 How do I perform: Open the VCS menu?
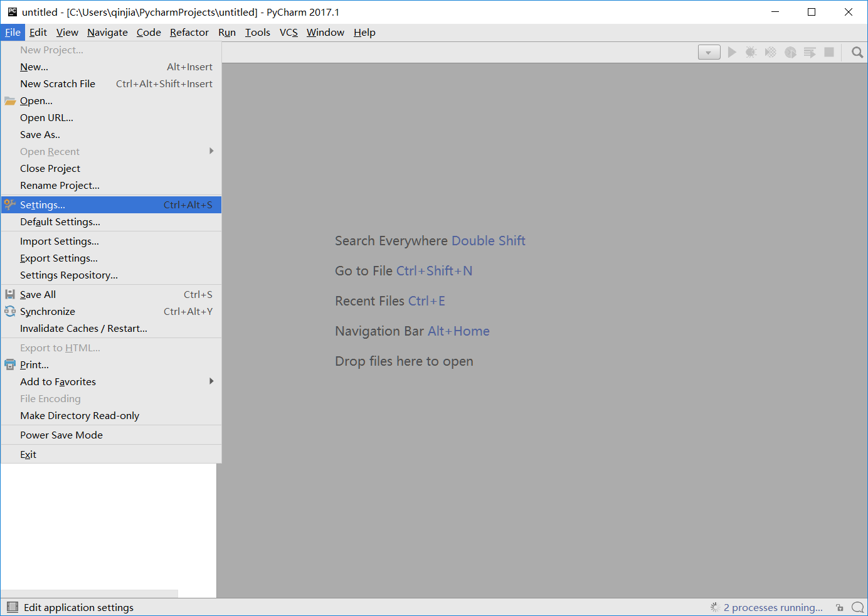tap(288, 32)
